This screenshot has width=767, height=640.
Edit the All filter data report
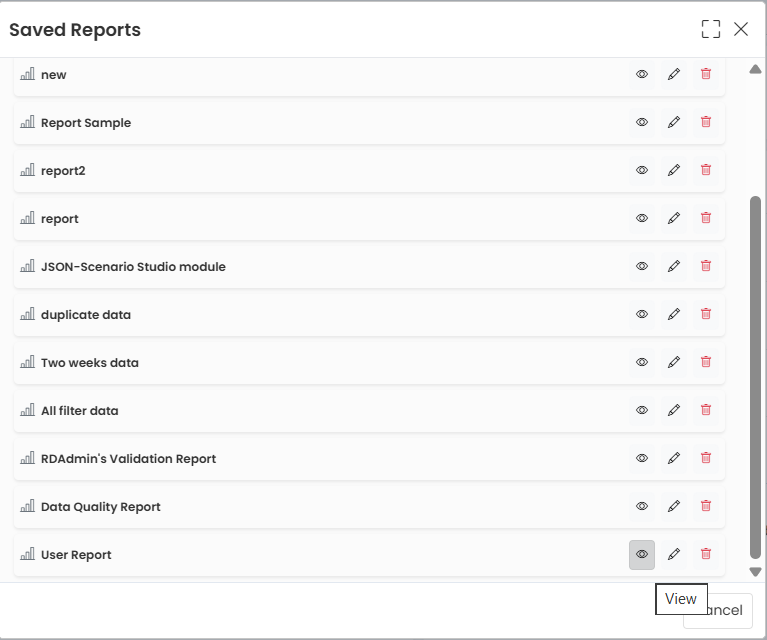click(674, 410)
